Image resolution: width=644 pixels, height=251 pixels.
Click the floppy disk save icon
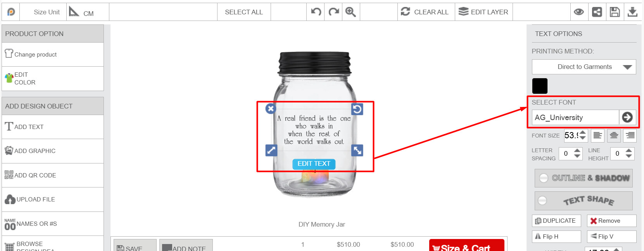coord(615,12)
